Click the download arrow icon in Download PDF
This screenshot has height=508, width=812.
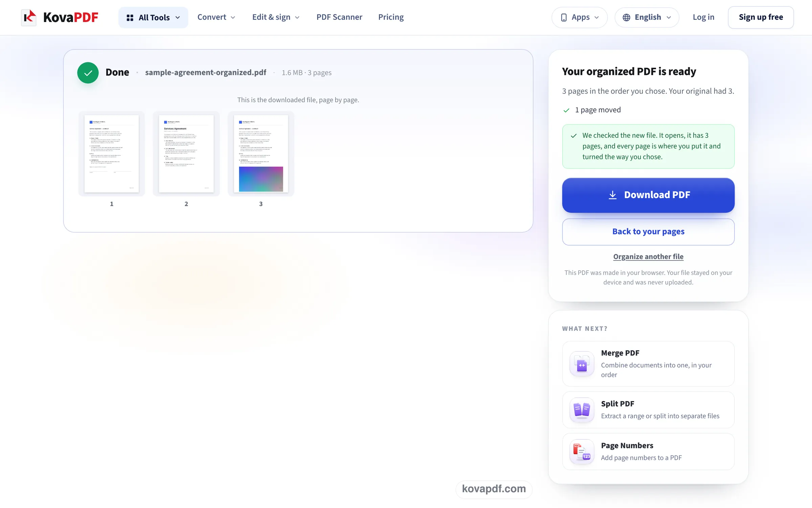[x=612, y=195]
